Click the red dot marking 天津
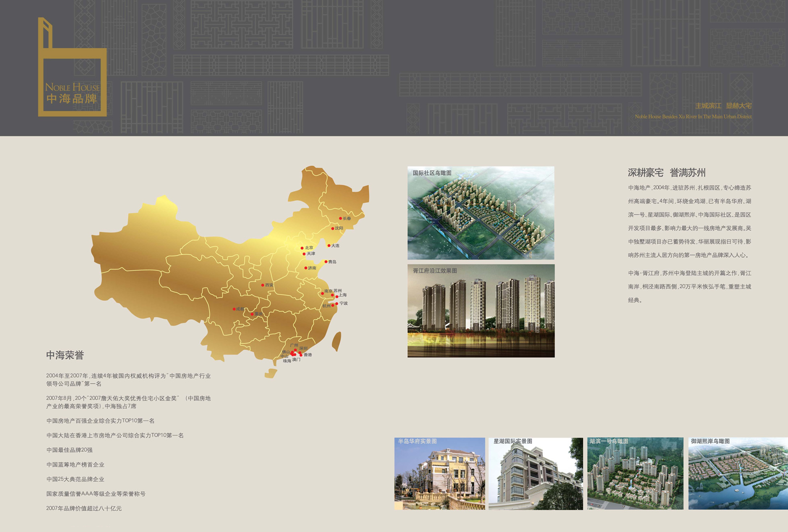Image resolution: width=788 pixels, height=532 pixels. click(304, 254)
